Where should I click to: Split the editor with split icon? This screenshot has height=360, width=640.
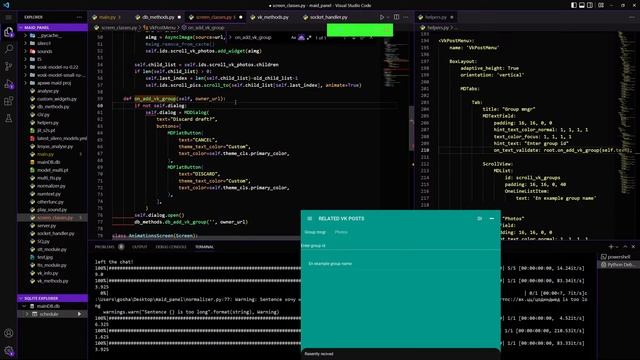[396, 17]
